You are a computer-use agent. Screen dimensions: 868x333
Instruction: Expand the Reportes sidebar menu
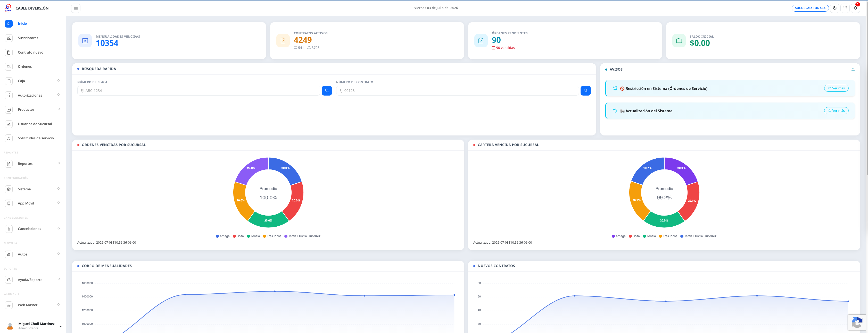[33, 164]
